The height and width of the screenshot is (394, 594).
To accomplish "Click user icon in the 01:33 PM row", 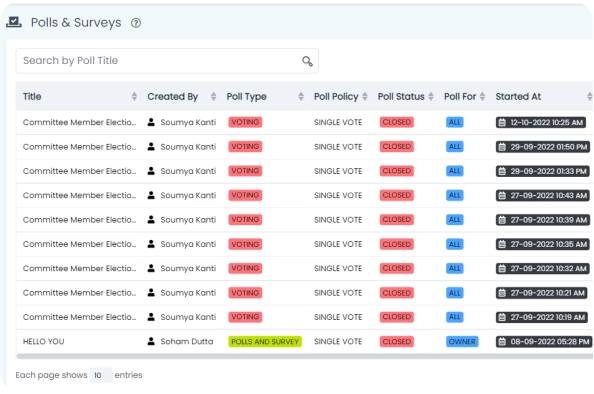I will (151, 171).
